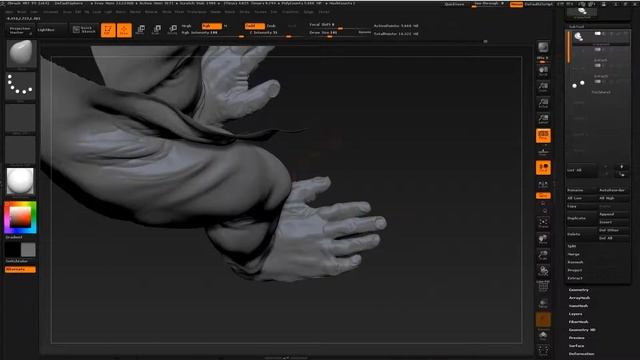Open the empty alpha slot
This screenshot has height=360, width=640.
[x=20, y=118]
